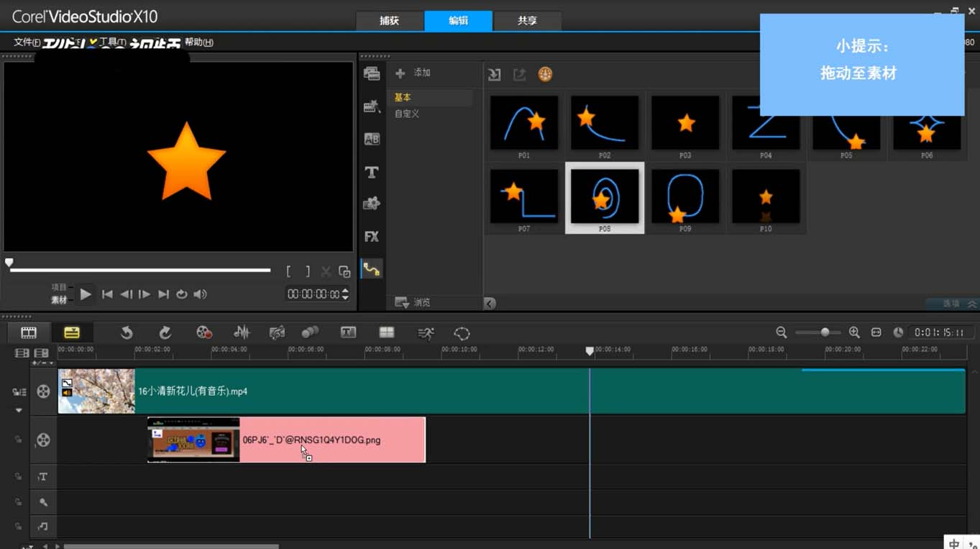Open the Media library icon
Image resolution: width=980 pixels, height=549 pixels.
pyautogui.click(x=372, y=73)
